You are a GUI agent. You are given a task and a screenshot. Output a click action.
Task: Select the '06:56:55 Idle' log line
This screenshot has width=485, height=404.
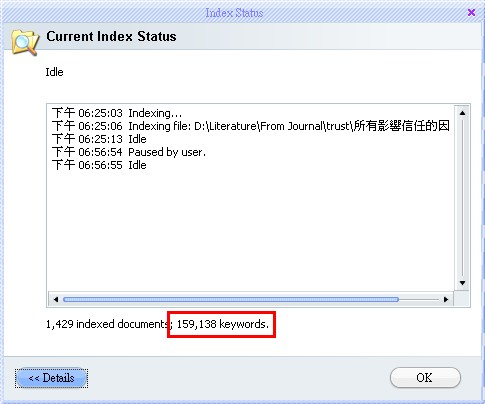pos(99,165)
